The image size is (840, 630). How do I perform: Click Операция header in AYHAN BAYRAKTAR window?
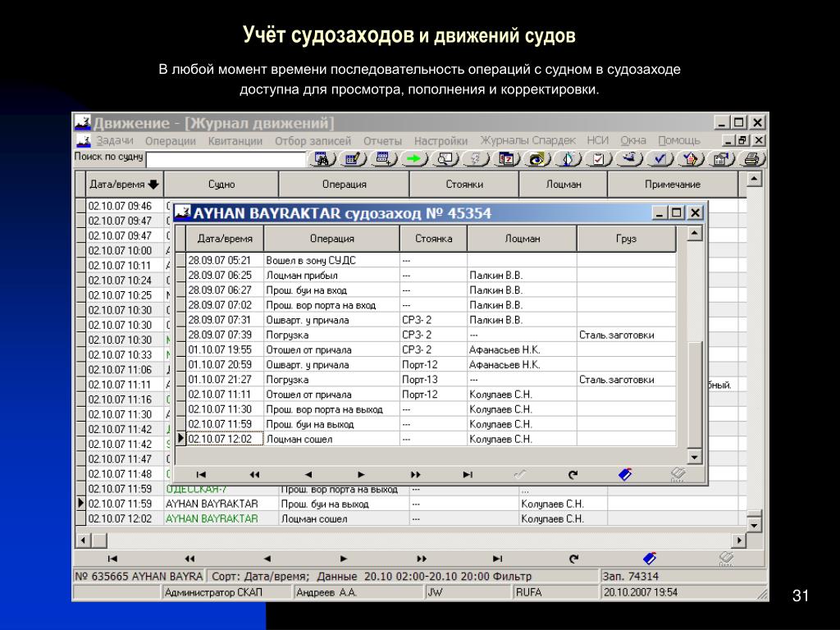tap(331, 239)
